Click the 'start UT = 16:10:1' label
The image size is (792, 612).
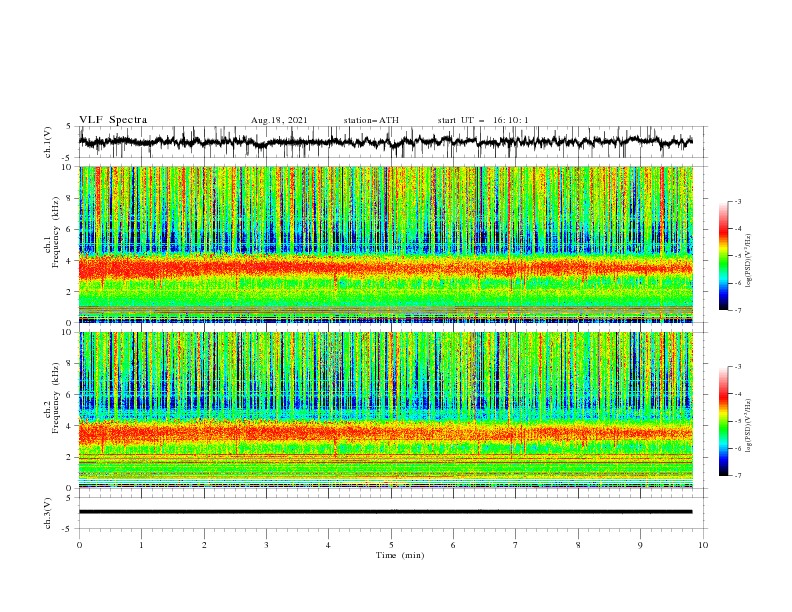483,120
